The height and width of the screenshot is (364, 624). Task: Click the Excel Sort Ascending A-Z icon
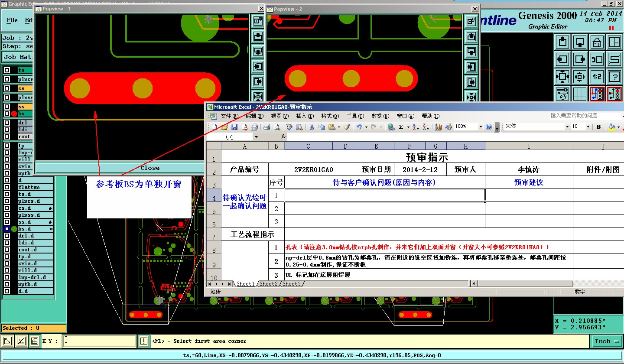416,127
